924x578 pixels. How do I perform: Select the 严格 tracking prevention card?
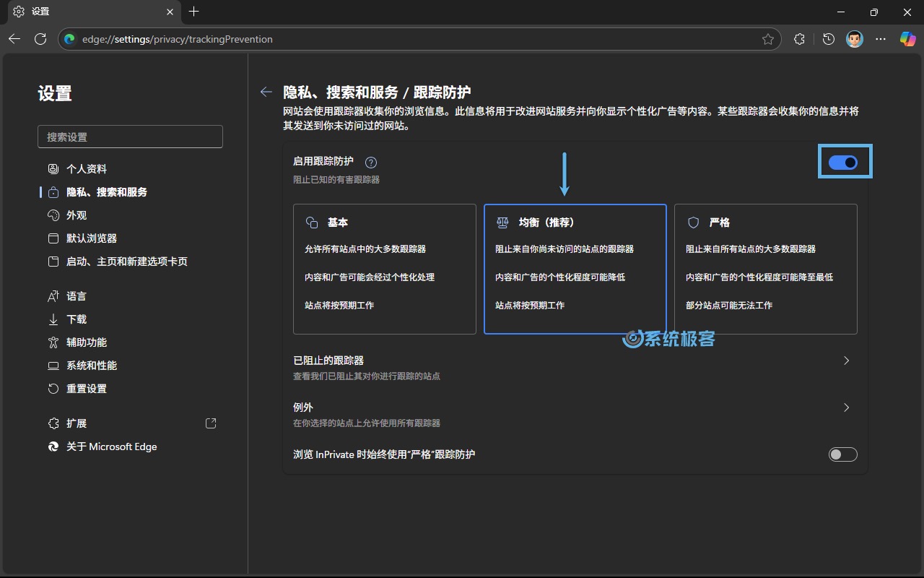click(x=766, y=269)
